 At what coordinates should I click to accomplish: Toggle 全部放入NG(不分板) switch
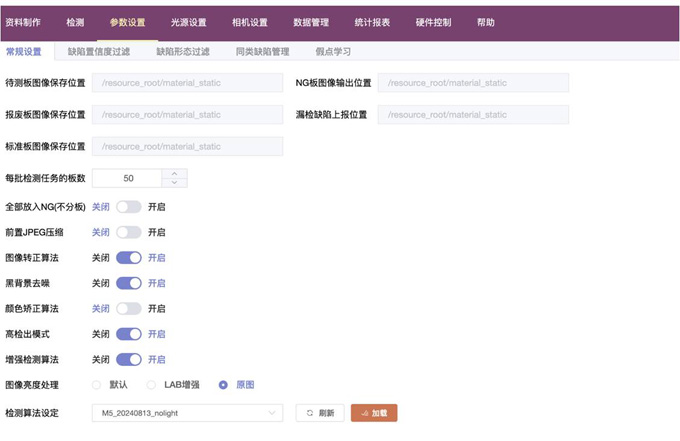click(129, 207)
